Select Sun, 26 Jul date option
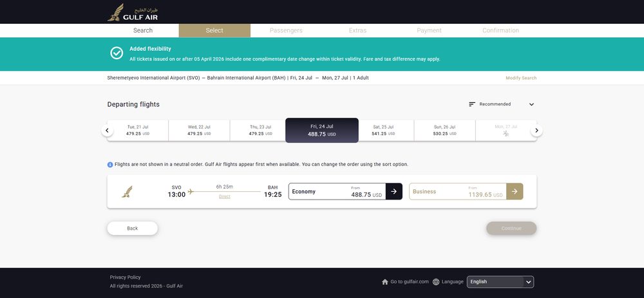Screen dimensions: 644x298 coord(444,131)
